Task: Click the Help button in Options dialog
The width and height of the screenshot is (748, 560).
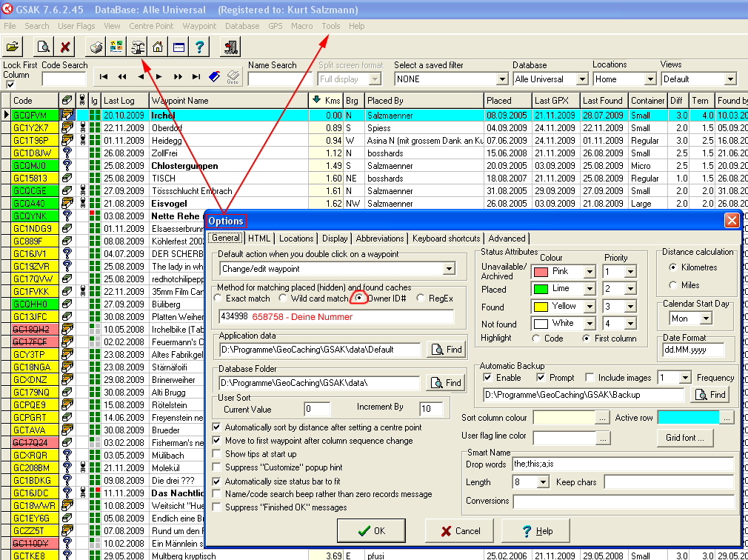Action: pyautogui.click(x=536, y=531)
